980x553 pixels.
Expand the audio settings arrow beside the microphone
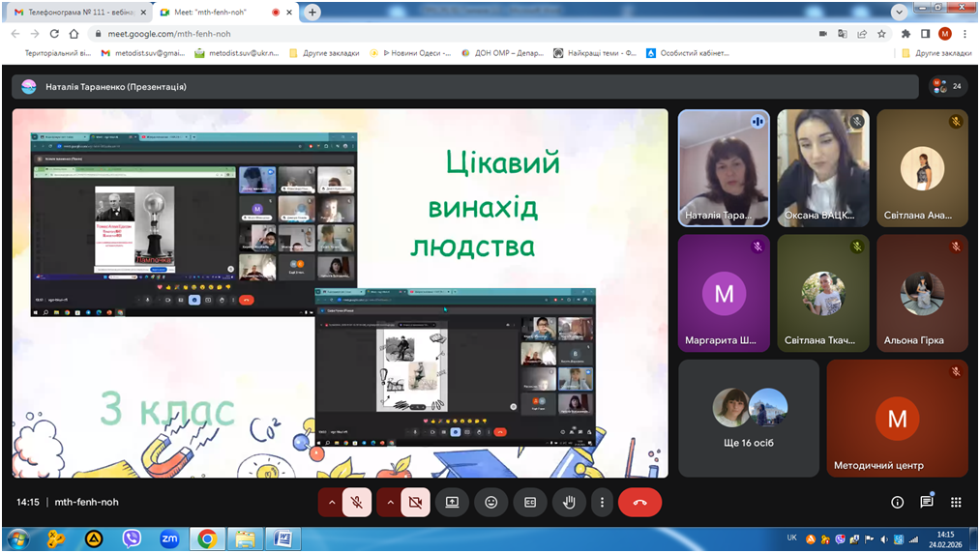click(331, 503)
